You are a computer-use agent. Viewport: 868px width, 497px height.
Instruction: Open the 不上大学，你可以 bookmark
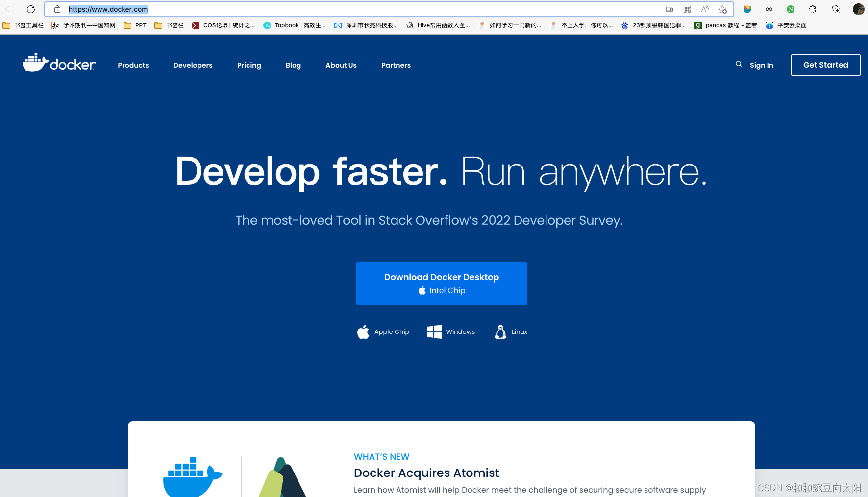581,25
